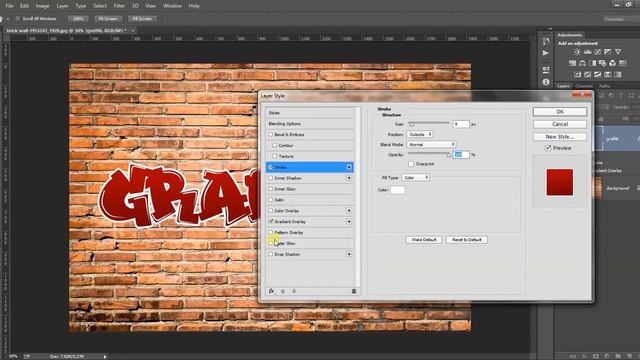
Task: Open the Actions panel play icon
Action: (x=546, y=53)
